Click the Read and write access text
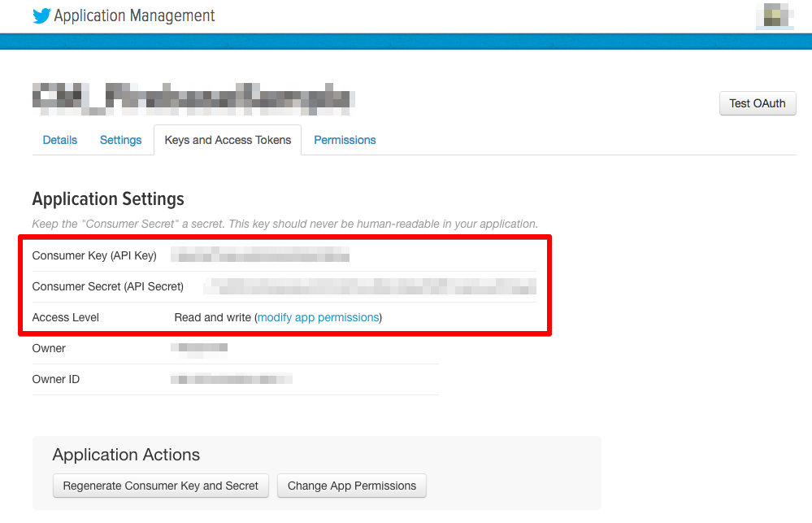 click(x=212, y=317)
